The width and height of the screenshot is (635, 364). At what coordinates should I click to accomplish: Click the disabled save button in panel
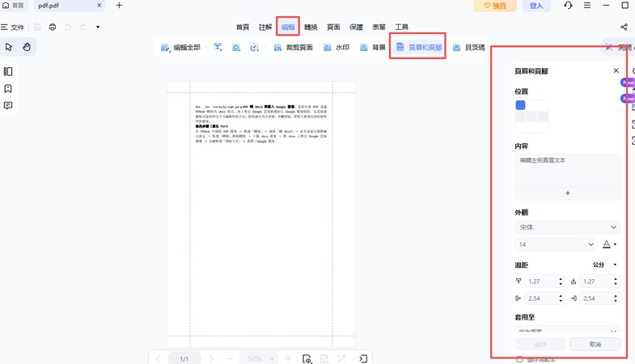pos(540,344)
